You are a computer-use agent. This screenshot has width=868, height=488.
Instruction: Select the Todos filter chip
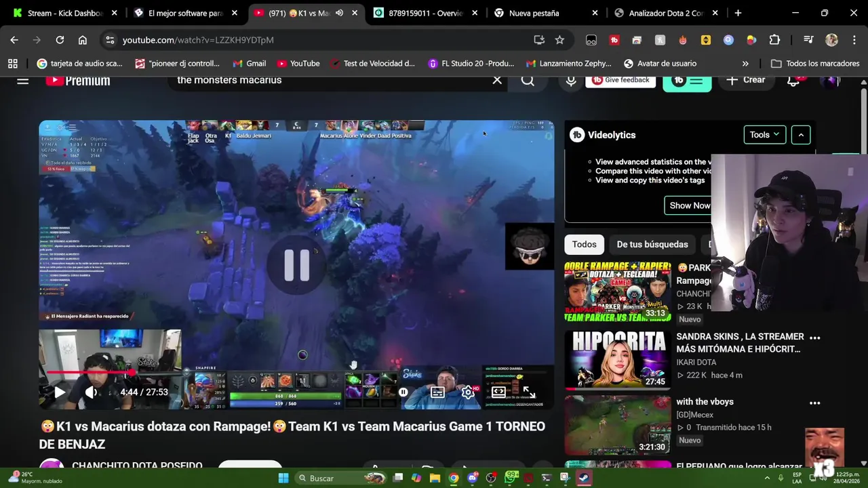pos(584,244)
